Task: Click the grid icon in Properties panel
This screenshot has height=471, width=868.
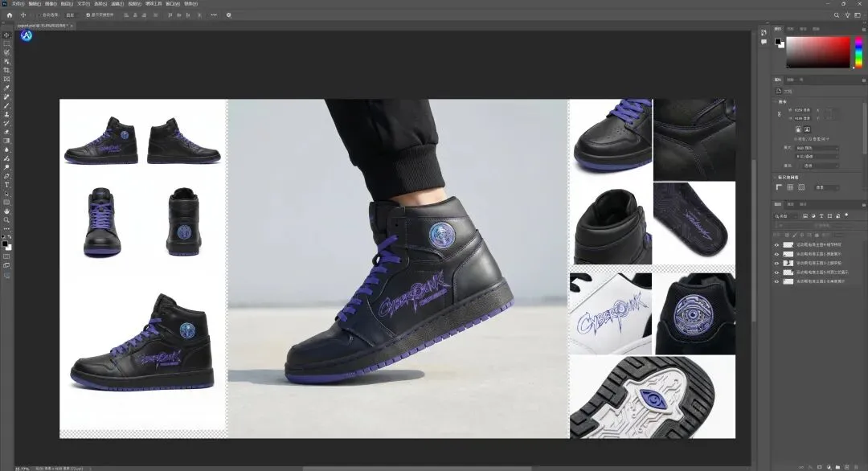Action: click(x=790, y=187)
